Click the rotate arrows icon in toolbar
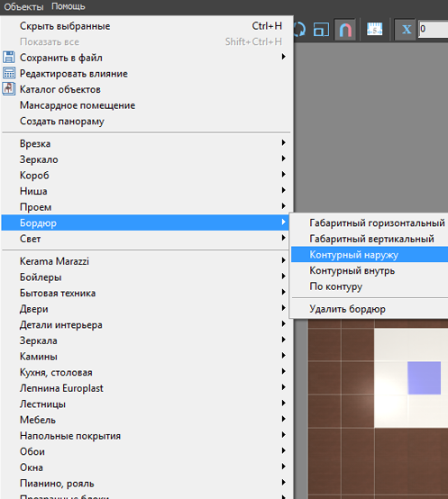The height and width of the screenshot is (499, 448). tap(299, 30)
